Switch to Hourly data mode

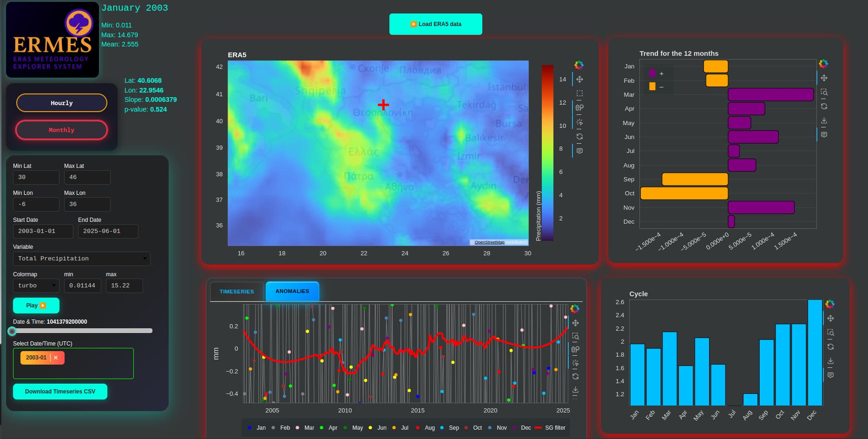tap(62, 103)
